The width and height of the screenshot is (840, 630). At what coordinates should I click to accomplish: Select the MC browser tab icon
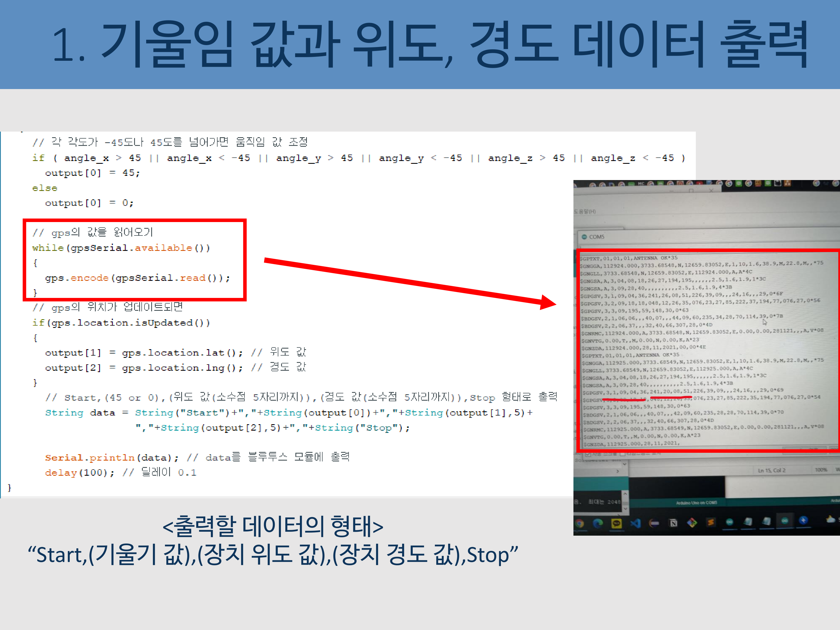641,184
